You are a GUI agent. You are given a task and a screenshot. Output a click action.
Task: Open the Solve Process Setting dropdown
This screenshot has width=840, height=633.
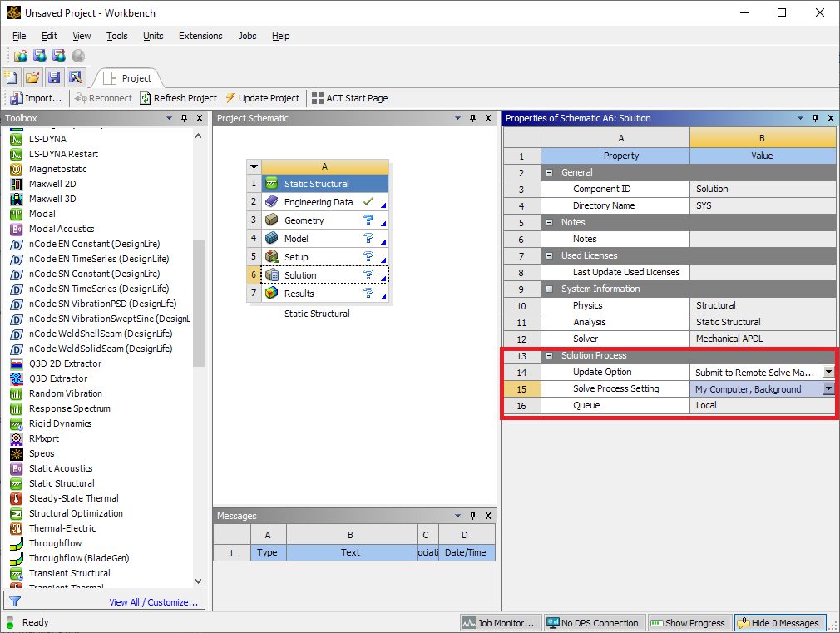828,388
